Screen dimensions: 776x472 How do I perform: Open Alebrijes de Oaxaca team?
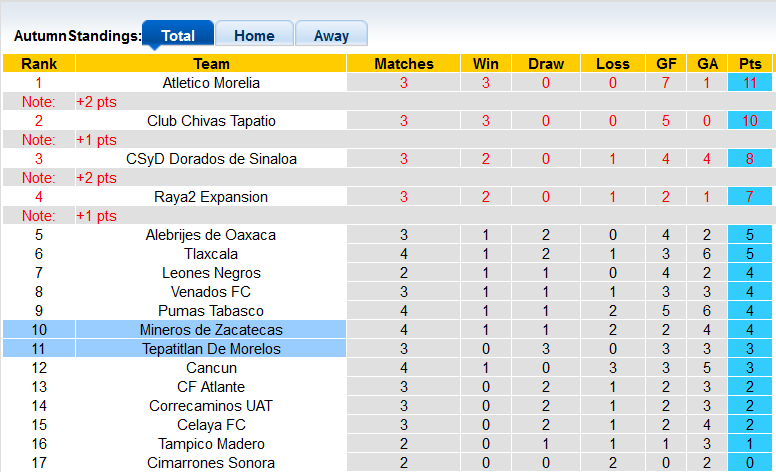click(211, 235)
